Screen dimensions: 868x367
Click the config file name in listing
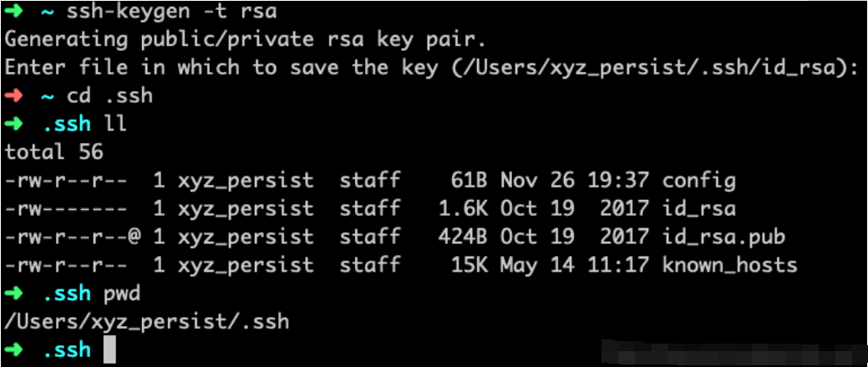pyautogui.click(x=699, y=181)
